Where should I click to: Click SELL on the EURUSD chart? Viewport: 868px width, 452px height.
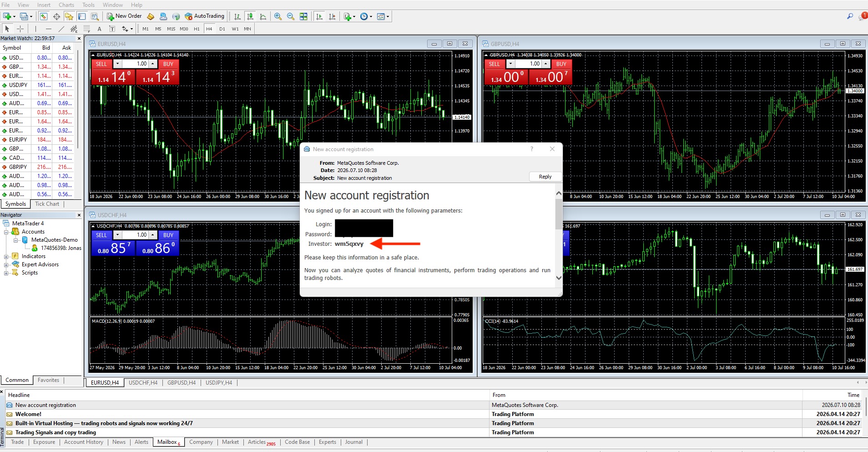101,64
